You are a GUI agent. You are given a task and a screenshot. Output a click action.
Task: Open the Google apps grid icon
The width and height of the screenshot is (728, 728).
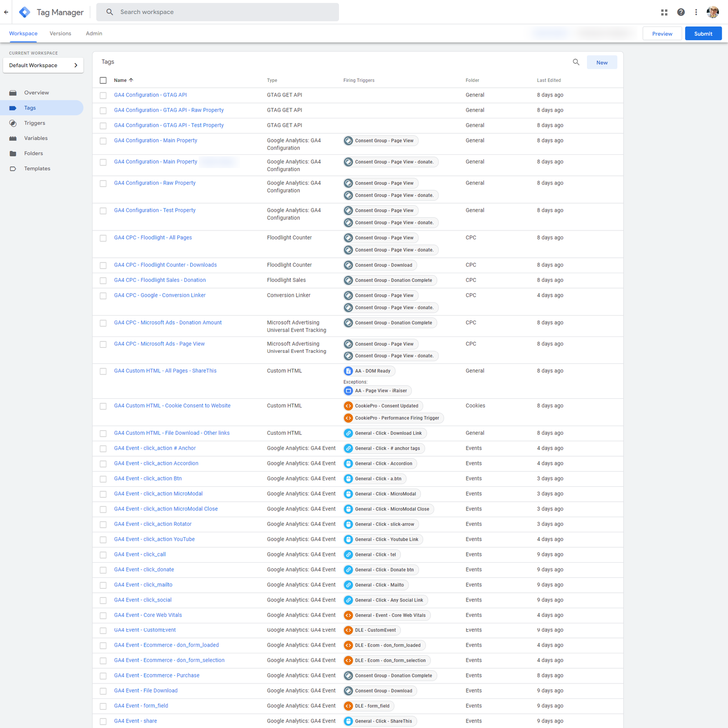(664, 12)
